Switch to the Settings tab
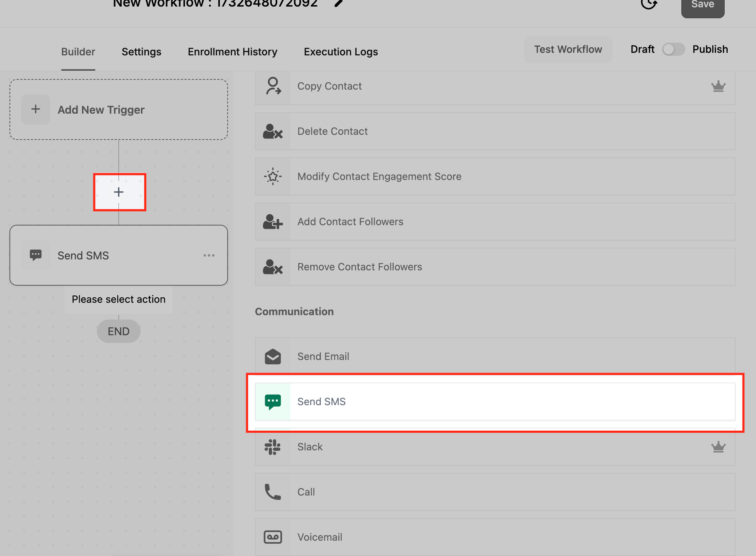This screenshot has width=756, height=556. [141, 52]
